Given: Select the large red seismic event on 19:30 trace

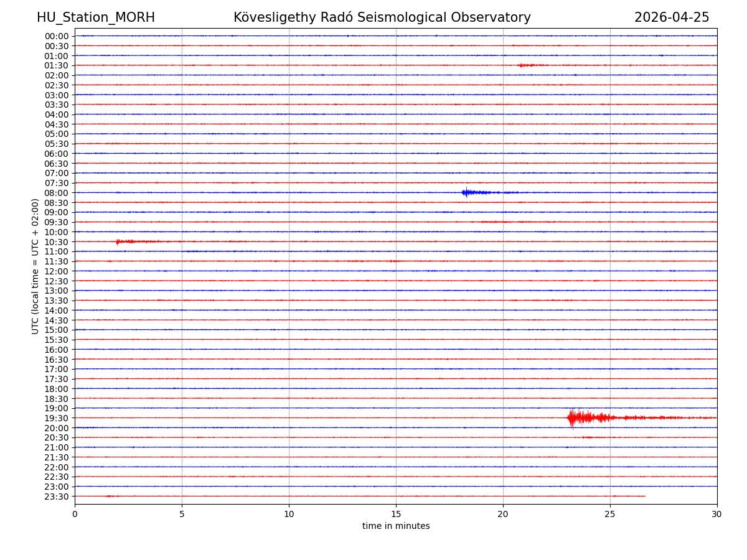Looking at the screenshot, I should pyautogui.click(x=582, y=418).
